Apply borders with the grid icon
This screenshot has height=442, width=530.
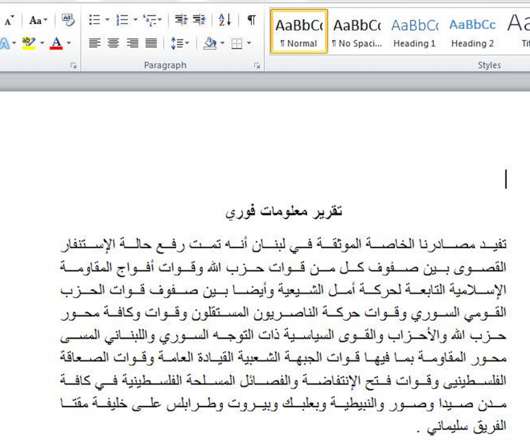pos(237,44)
